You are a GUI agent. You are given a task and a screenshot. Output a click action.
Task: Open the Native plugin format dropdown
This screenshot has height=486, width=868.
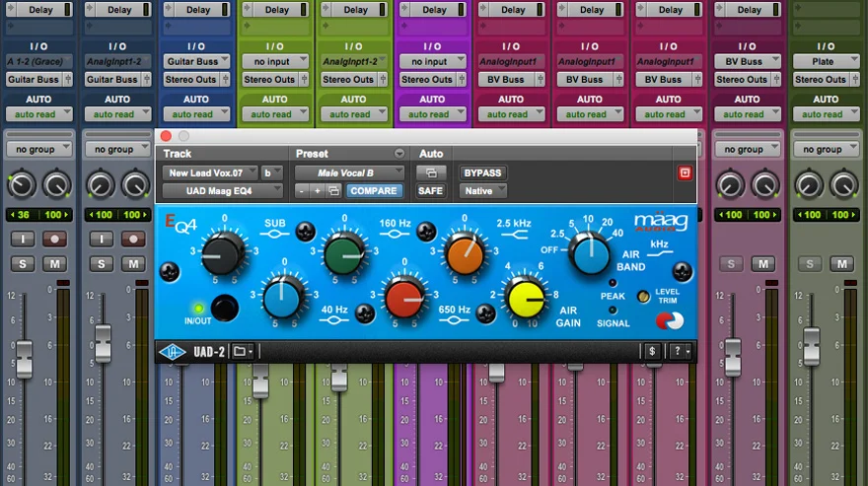pyautogui.click(x=482, y=191)
